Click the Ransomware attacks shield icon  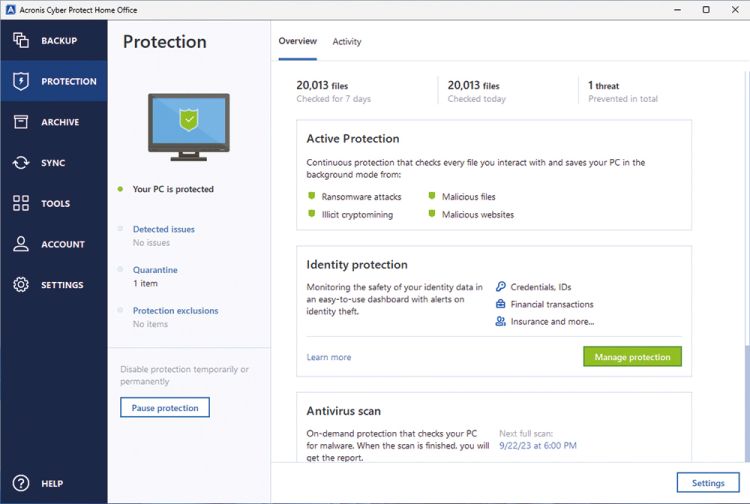click(x=312, y=196)
